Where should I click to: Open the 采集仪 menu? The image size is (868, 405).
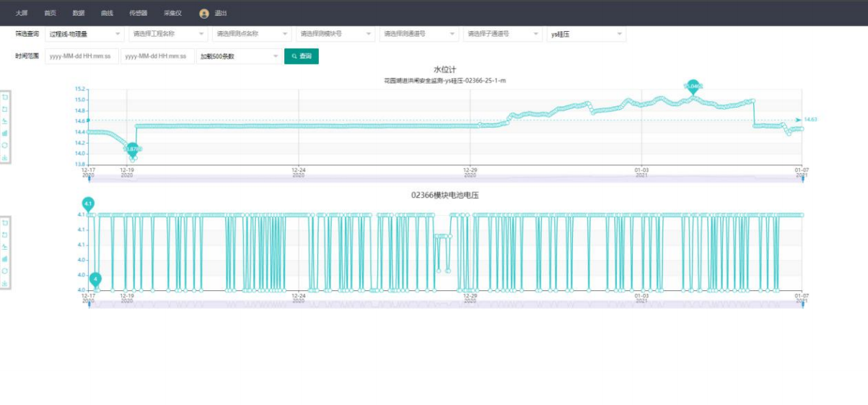pyautogui.click(x=172, y=13)
